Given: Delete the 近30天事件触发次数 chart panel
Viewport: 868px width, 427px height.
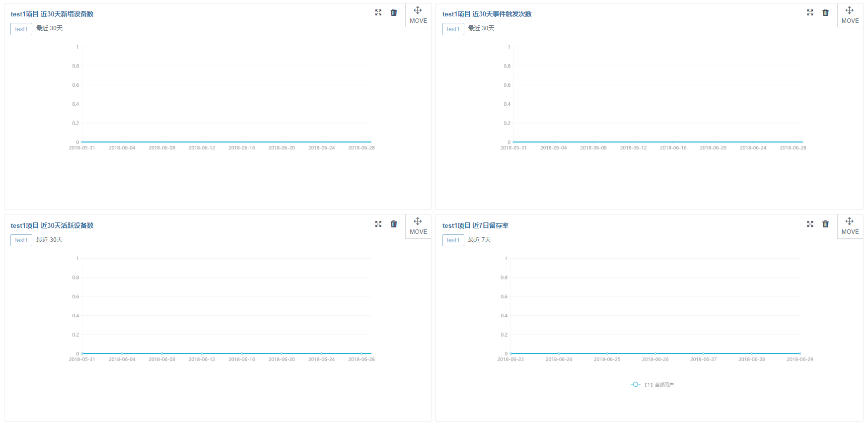Looking at the screenshot, I should [825, 12].
